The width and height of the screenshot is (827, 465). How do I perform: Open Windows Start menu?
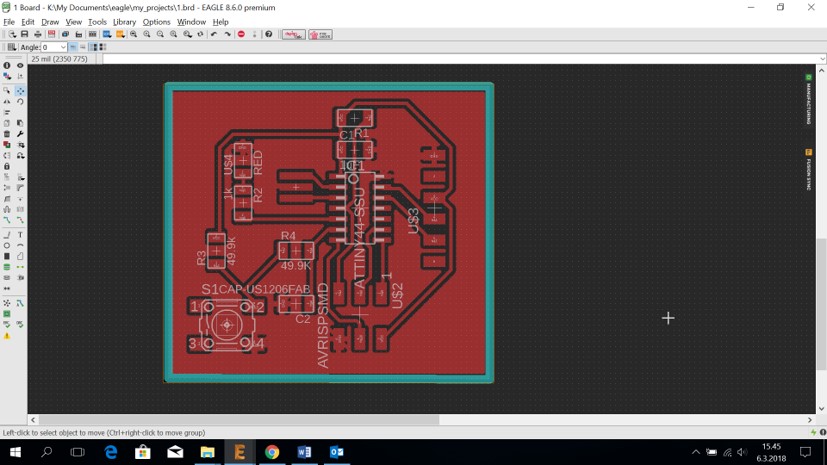15,452
